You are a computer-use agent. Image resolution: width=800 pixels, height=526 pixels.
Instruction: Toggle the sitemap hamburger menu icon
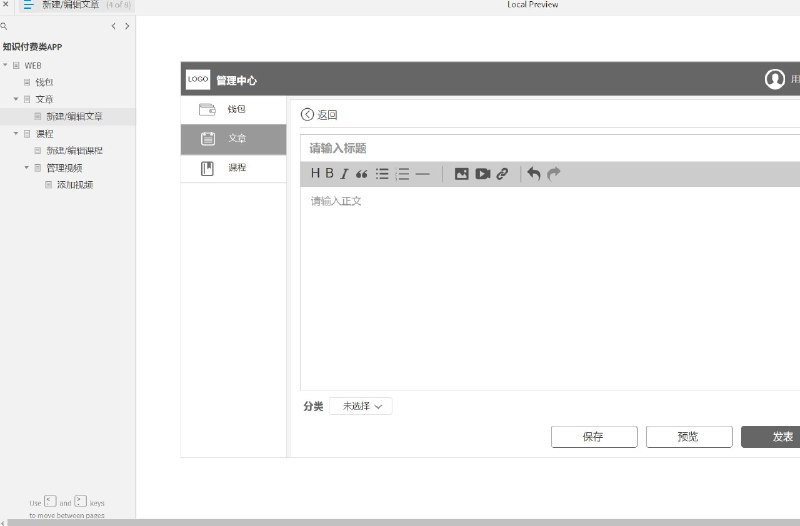tap(28, 5)
